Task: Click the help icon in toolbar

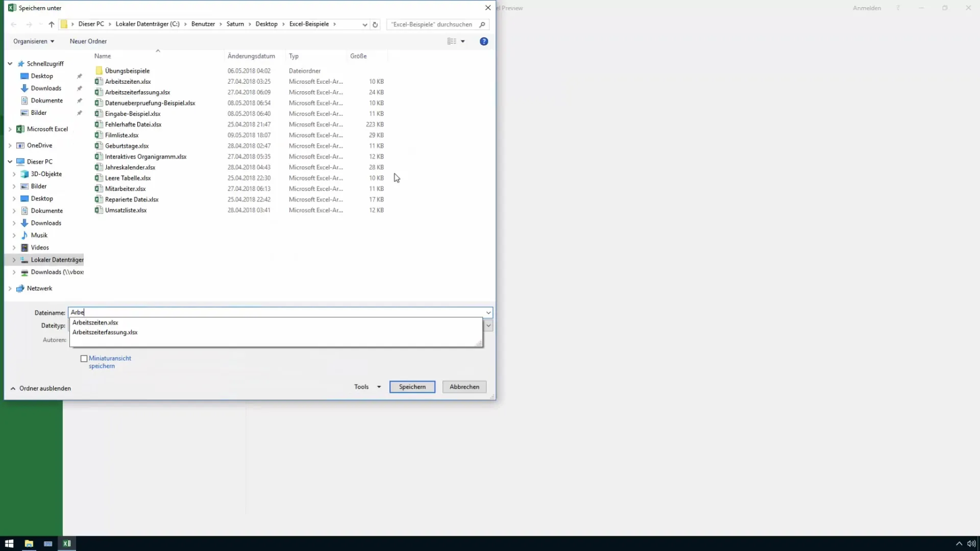Action: point(484,41)
